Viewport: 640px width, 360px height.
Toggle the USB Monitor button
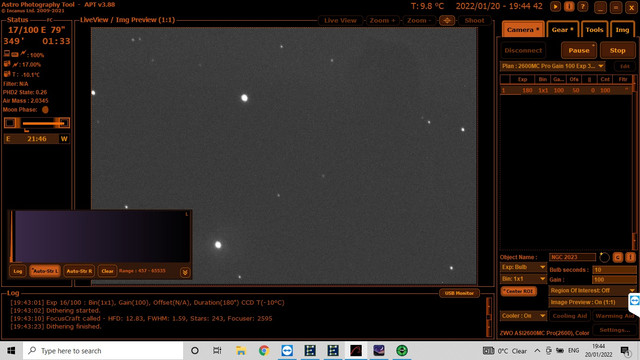click(x=459, y=293)
